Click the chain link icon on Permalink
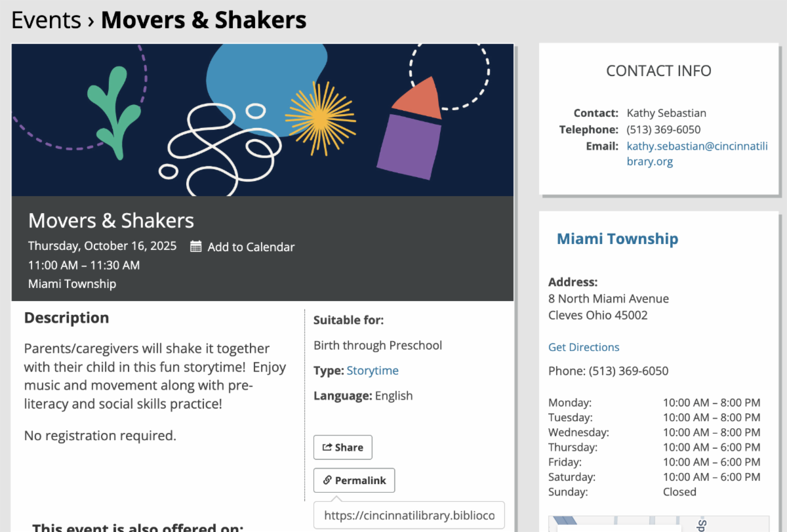 point(327,480)
